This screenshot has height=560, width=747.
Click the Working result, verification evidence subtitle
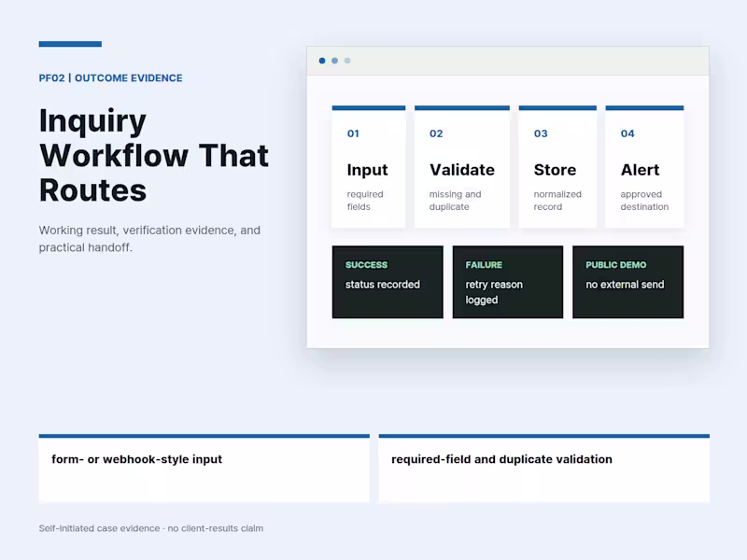pos(149,239)
